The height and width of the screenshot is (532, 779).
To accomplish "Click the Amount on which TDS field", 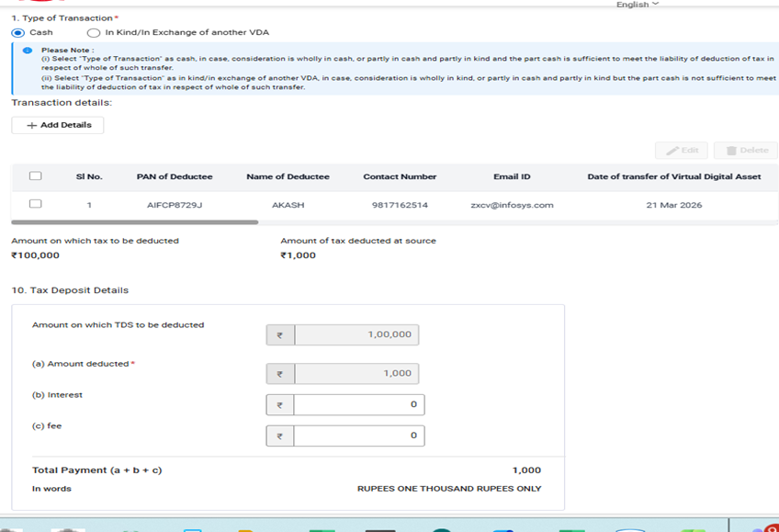I will click(356, 334).
